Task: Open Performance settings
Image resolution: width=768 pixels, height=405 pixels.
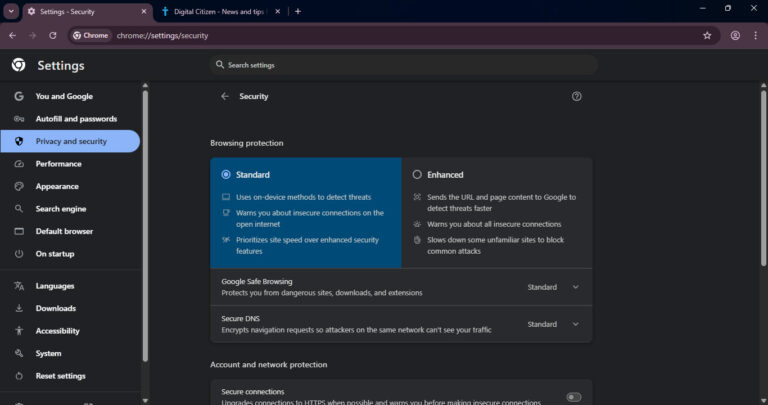Action: click(x=71, y=164)
